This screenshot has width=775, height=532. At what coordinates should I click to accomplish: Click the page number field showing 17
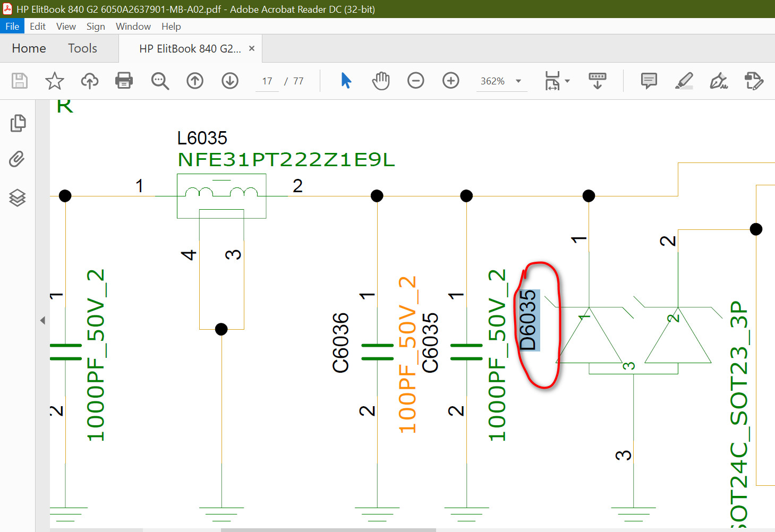(x=267, y=81)
